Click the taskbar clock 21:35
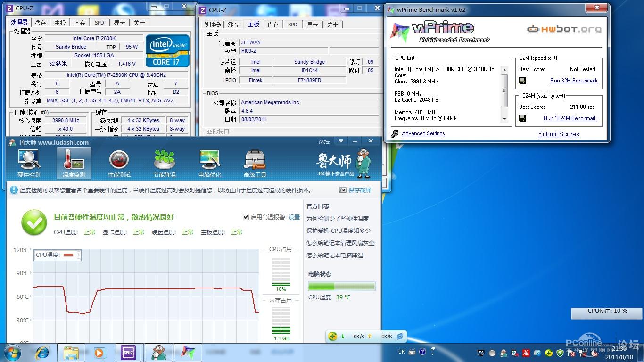This screenshot has width=644, height=362. coord(619,349)
